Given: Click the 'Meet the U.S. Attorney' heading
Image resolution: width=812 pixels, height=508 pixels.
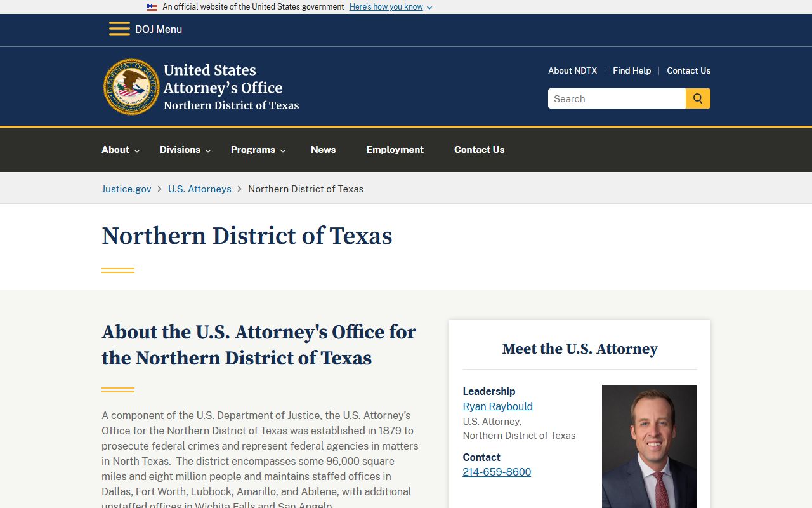Looking at the screenshot, I should click(580, 349).
